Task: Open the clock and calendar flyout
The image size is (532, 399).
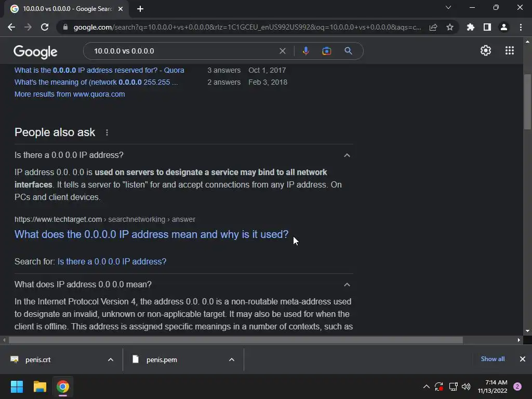Action: (493, 387)
